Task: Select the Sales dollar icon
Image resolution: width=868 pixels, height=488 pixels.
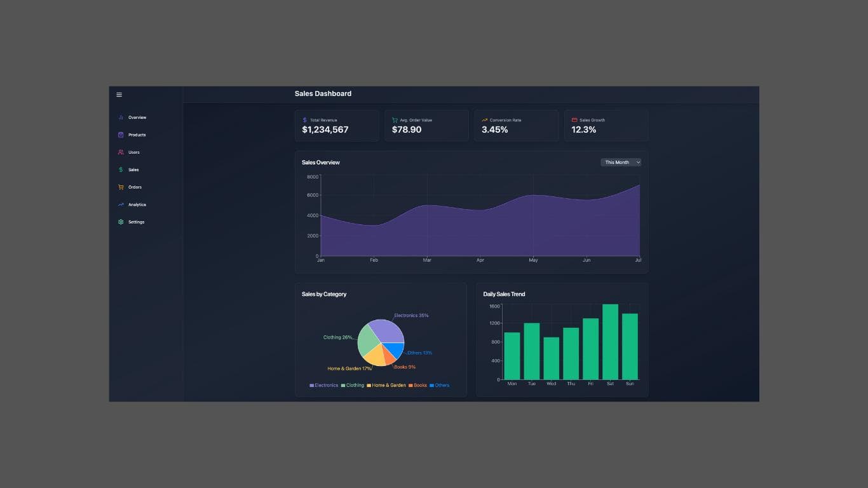Action: (121, 170)
